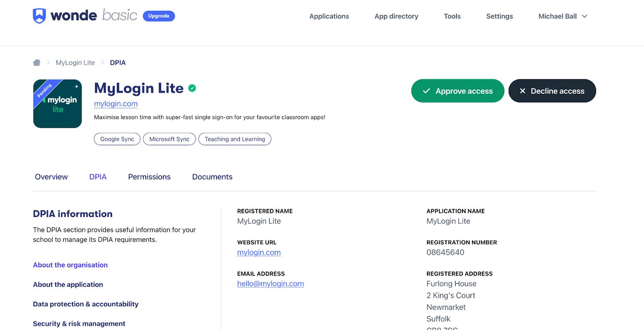Click the checkmark icon in Approve access
This screenshot has height=330, width=644.
pyautogui.click(x=426, y=91)
